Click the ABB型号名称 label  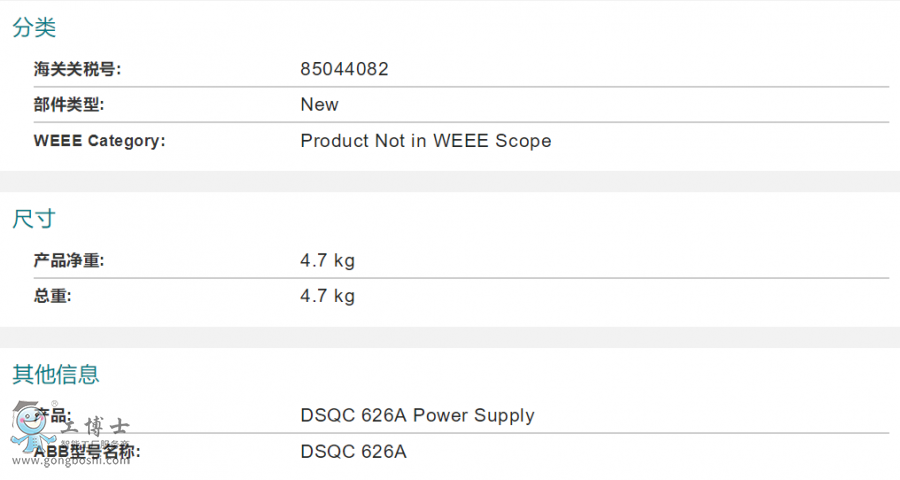[88, 452]
